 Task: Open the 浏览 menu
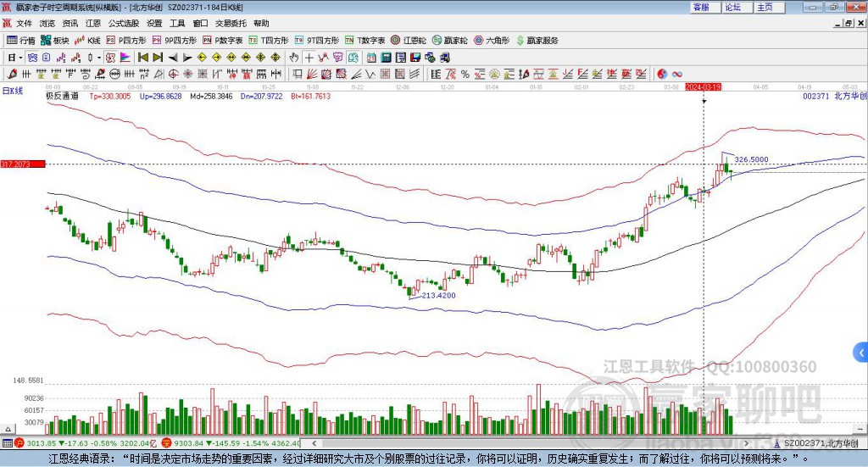click(47, 23)
